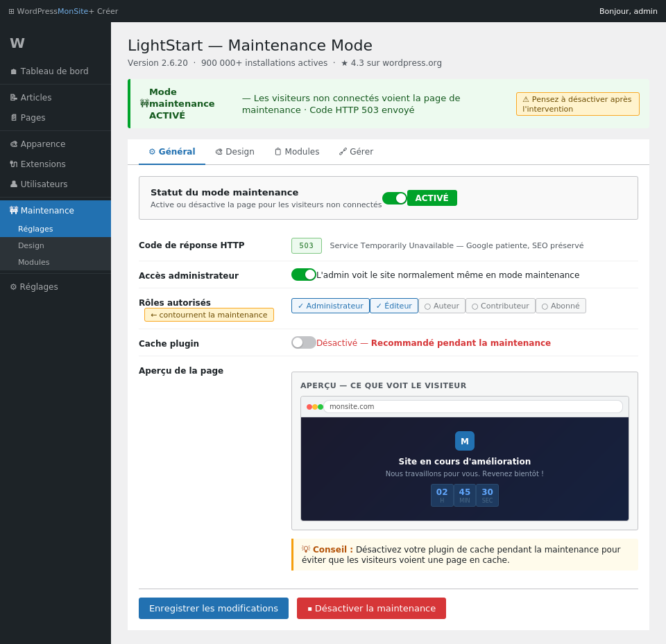
Task: Click the Articles icon in sidebar
Action: click(x=14, y=98)
